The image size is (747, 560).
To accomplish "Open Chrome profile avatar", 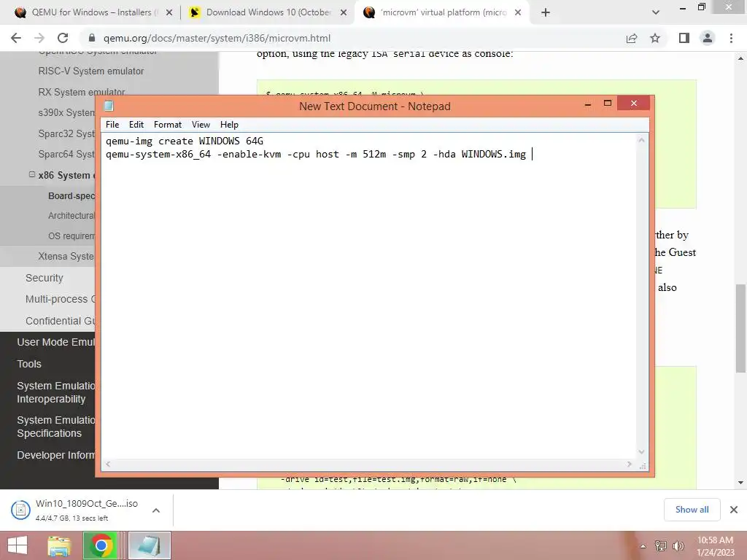I will point(708,38).
